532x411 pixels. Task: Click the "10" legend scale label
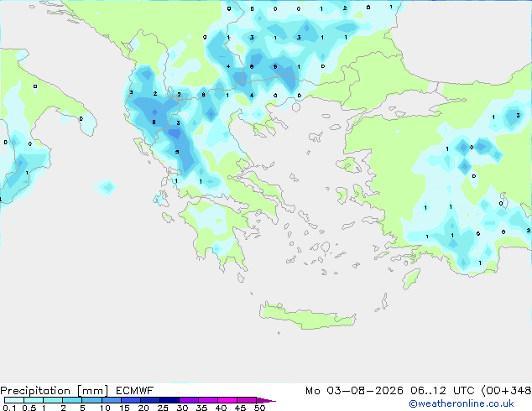point(105,408)
